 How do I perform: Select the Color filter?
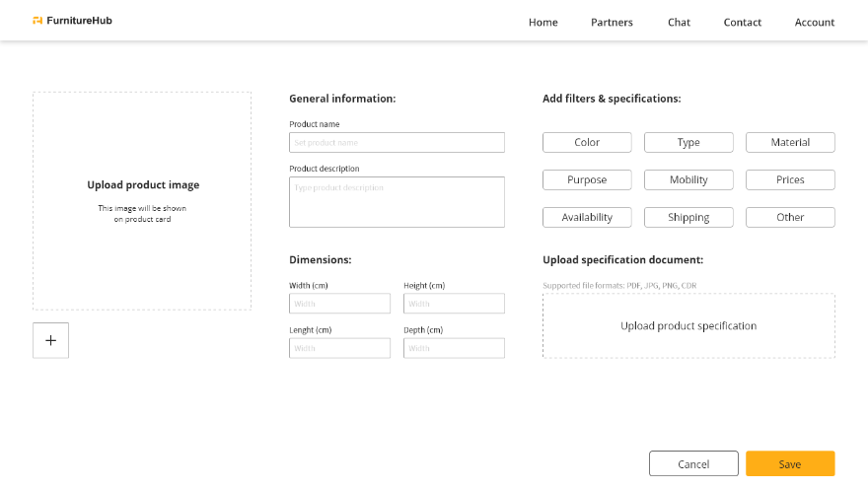click(x=587, y=142)
